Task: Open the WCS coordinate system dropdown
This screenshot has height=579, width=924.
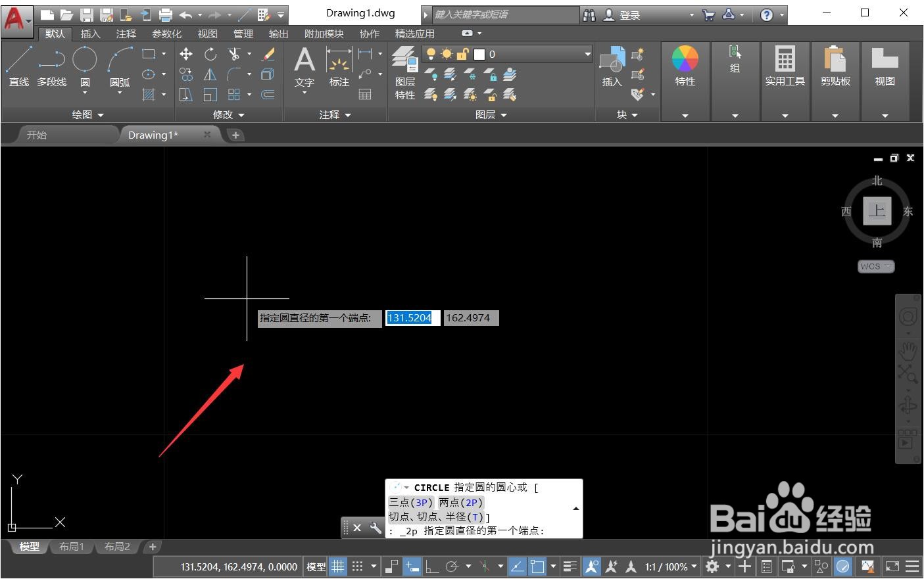Action: [x=876, y=266]
